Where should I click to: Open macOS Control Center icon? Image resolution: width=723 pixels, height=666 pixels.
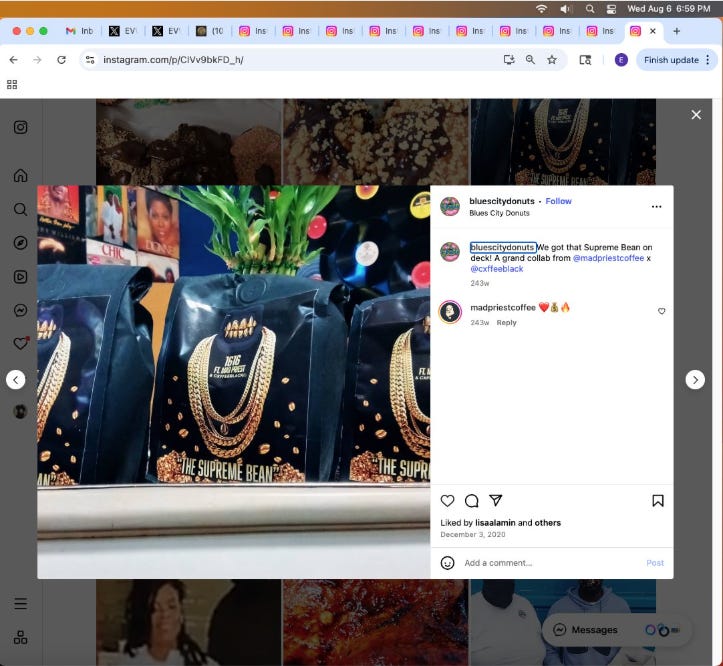[611, 9]
